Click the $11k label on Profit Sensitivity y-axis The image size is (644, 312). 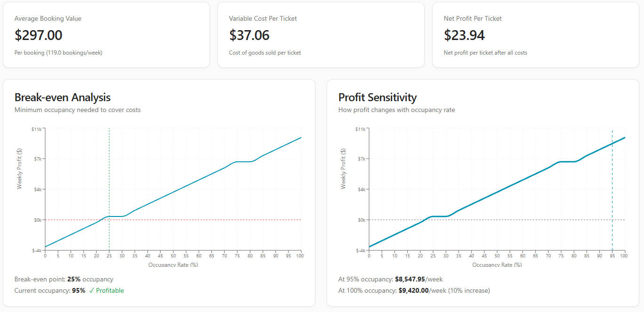(x=360, y=129)
